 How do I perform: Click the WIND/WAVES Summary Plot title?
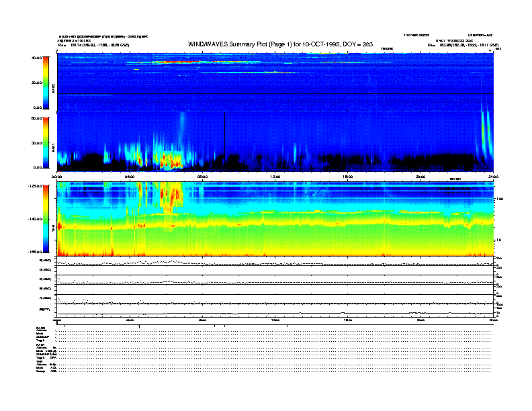[x=280, y=44]
